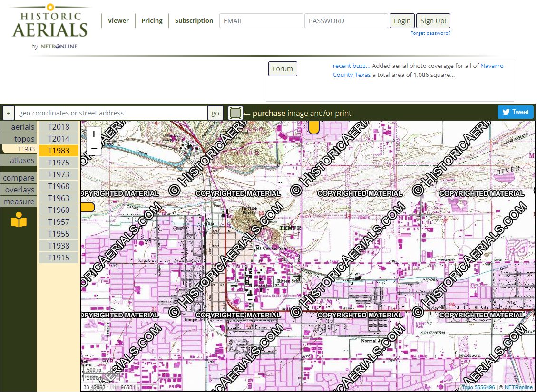Enable compare mode in the sidebar
The height and width of the screenshot is (392, 537).
pyautogui.click(x=19, y=177)
